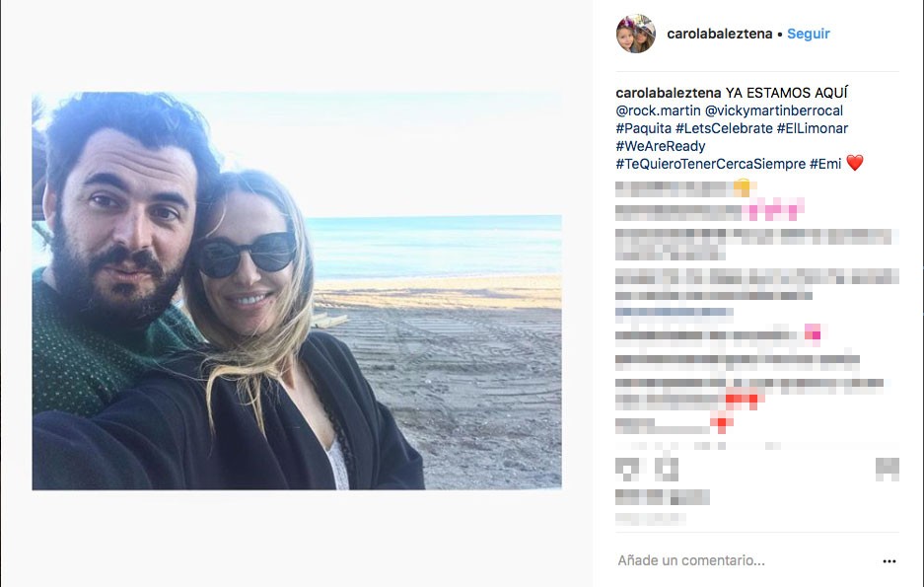The height and width of the screenshot is (587, 924).
Task: Open the #Paquita hashtag
Action: (x=644, y=128)
